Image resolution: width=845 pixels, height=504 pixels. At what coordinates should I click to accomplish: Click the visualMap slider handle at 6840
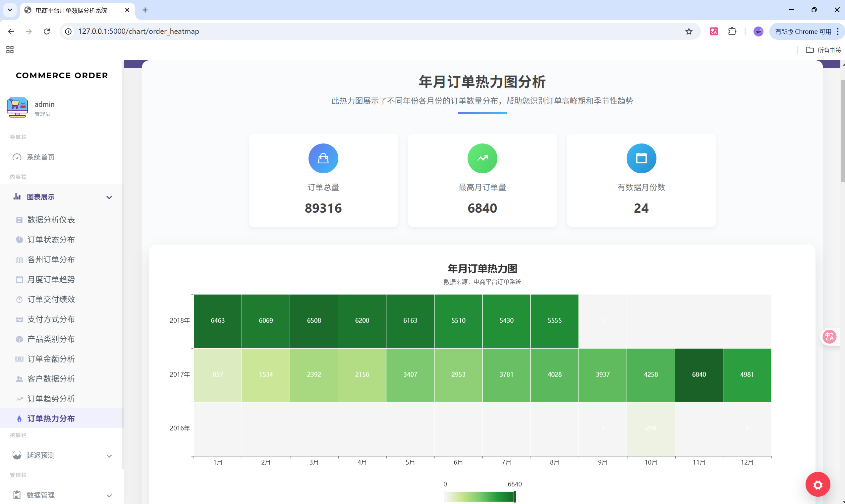pos(515,496)
